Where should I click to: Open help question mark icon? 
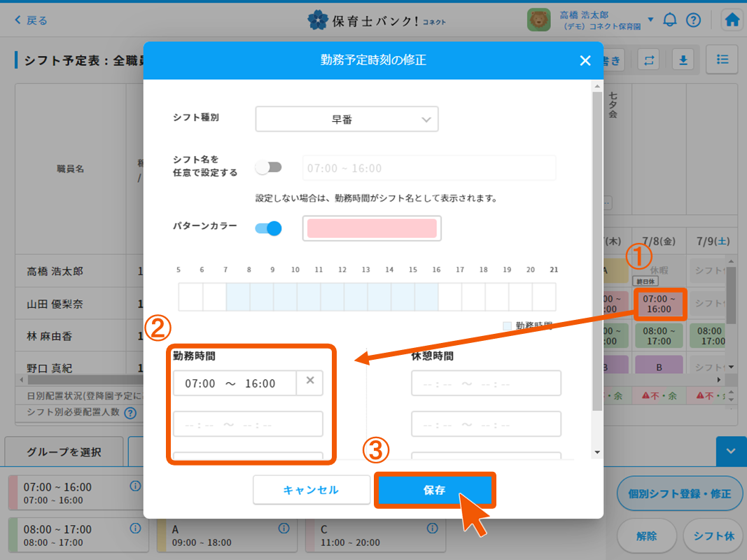click(693, 20)
